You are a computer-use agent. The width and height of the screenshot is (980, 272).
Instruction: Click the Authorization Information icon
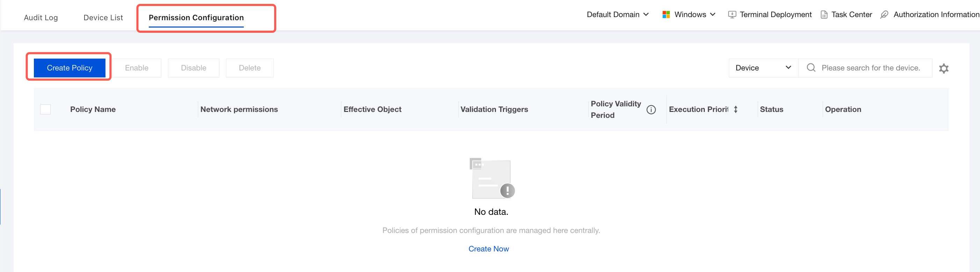coord(884,15)
